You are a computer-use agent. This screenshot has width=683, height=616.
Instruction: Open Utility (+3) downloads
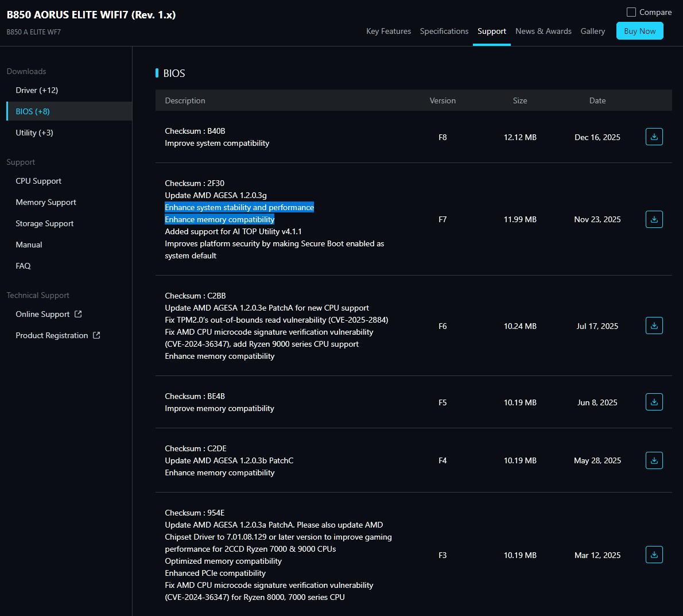click(34, 133)
